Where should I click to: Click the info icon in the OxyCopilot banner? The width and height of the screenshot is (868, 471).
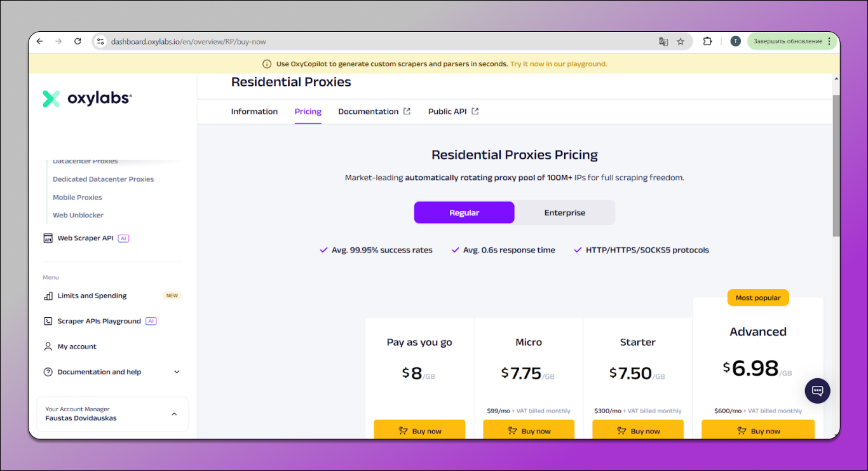pyautogui.click(x=267, y=64)
